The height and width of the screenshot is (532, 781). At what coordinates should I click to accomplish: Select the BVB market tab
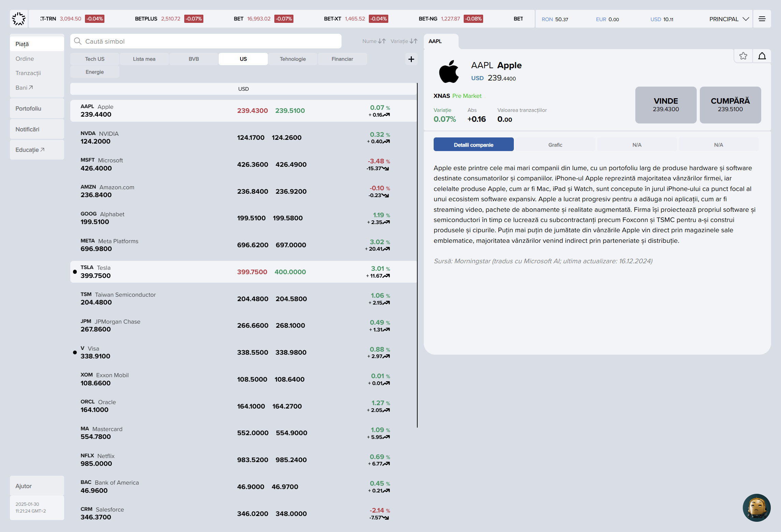click(194, 59)
